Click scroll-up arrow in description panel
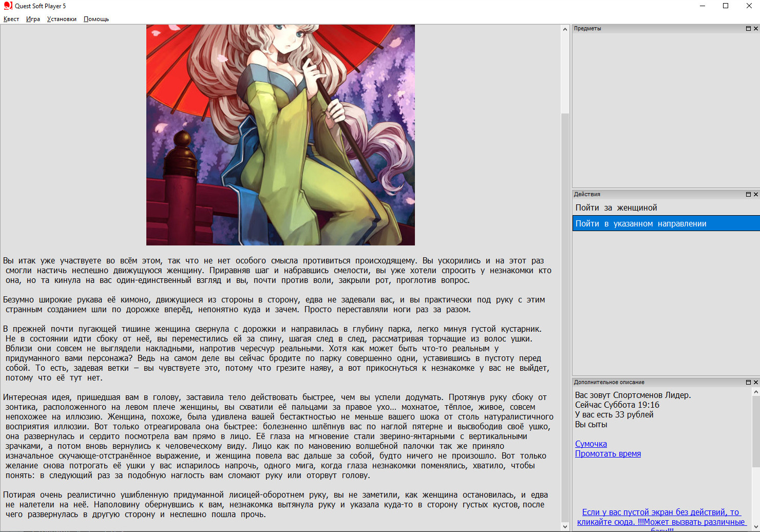 (x=756, y=392)
